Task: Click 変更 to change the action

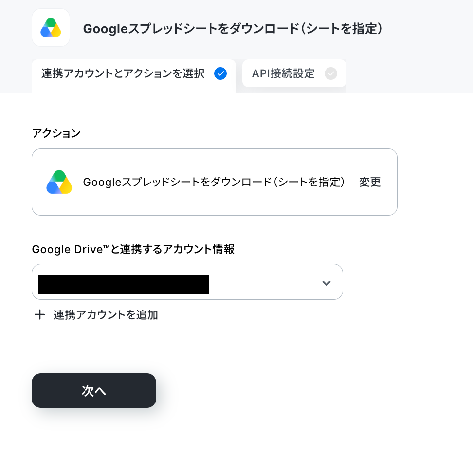Action: coord(370,182)
